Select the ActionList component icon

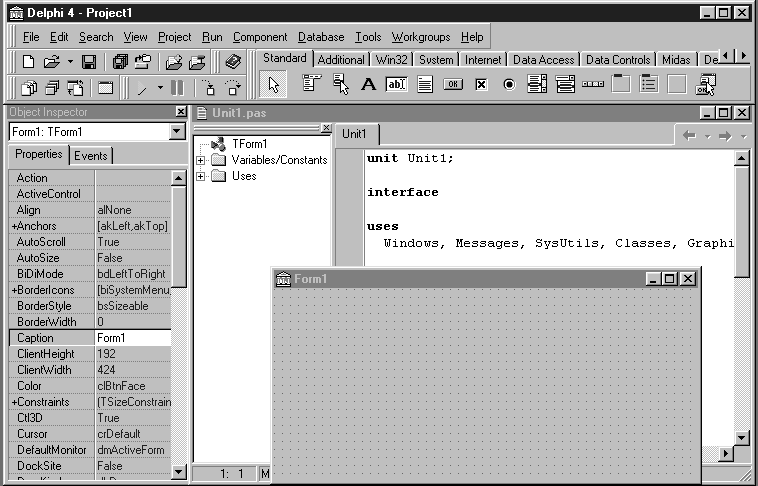[705, 85]
